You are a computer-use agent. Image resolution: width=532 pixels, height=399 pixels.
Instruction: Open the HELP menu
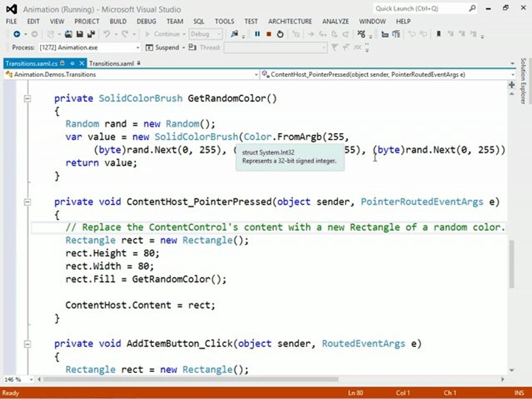(x=403, y=21)
